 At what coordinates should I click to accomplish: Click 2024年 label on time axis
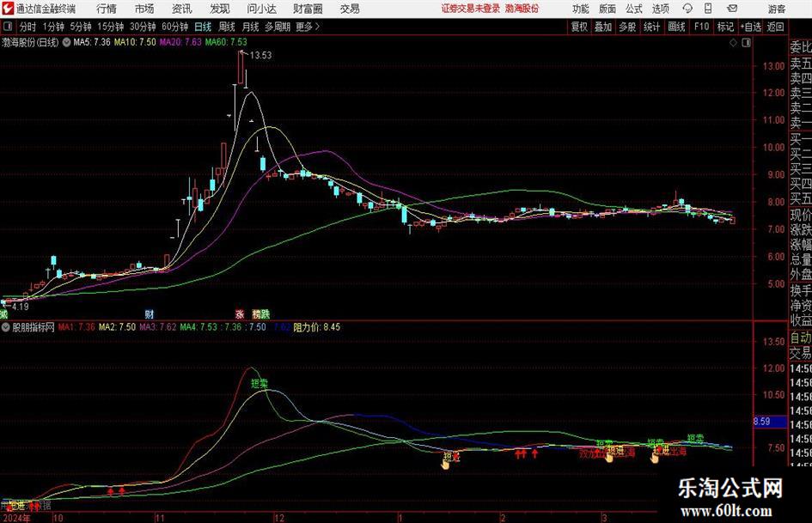pos(15,518)
